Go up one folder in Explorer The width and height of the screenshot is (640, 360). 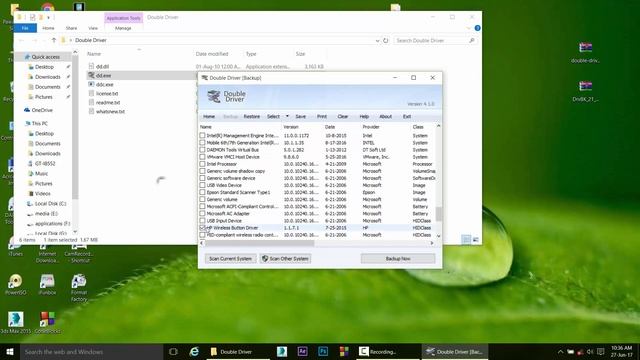[x=53, y=40]
